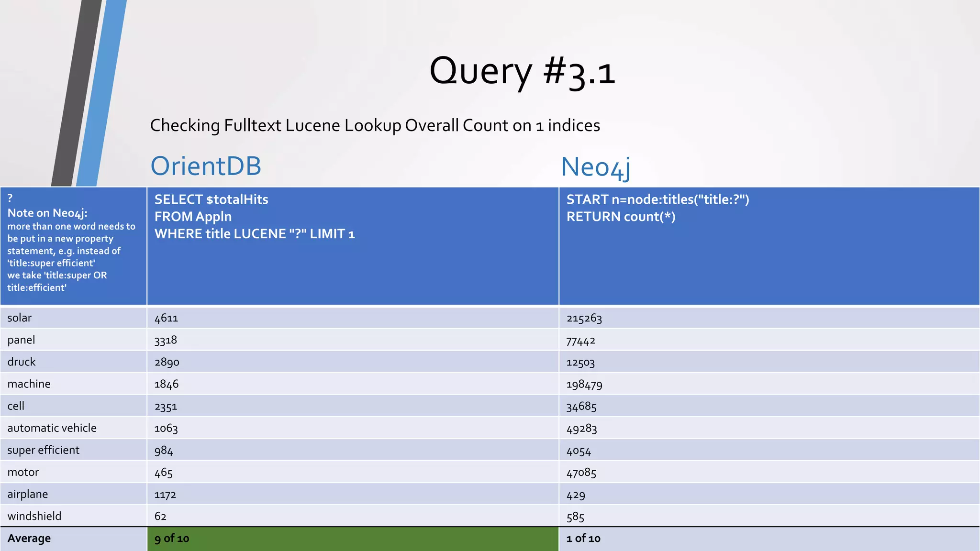Select the 'motor' row label
This screenshot has height=551, width=980.
click(23, 472)
